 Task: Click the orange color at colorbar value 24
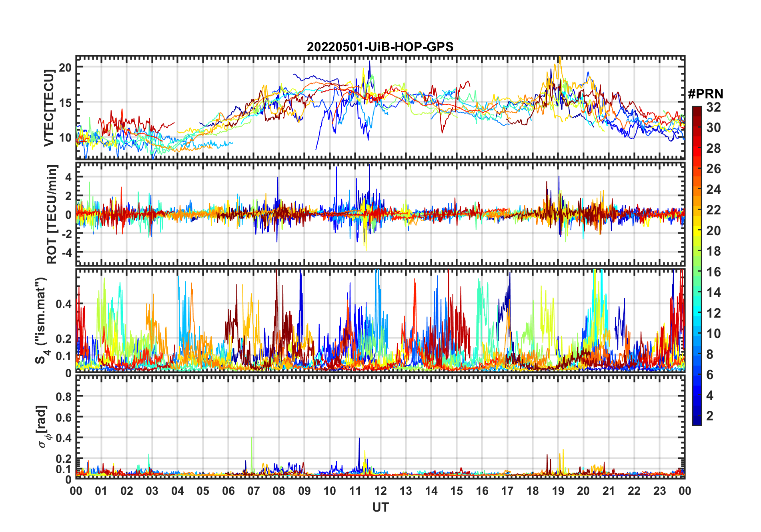point(697,190)
